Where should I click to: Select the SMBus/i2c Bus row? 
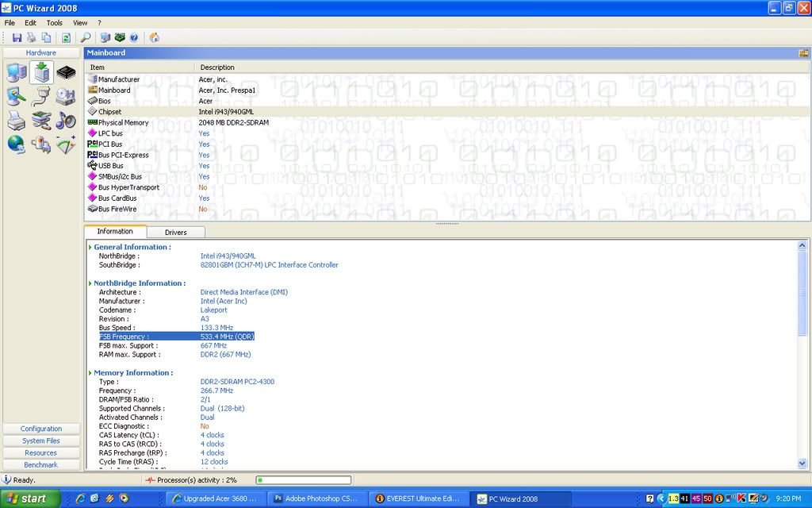tap(447, 177)
